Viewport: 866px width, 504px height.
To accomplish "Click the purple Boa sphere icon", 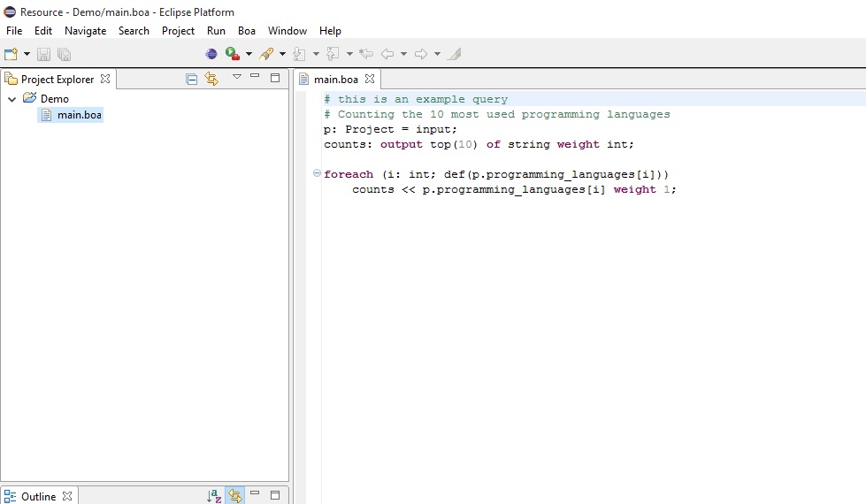I will click(x=211, y=54).
